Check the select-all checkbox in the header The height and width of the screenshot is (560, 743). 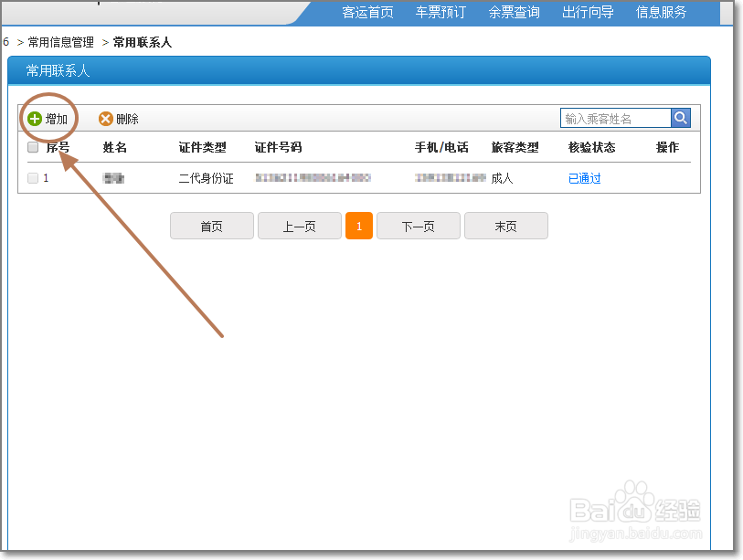pos(33,146)
